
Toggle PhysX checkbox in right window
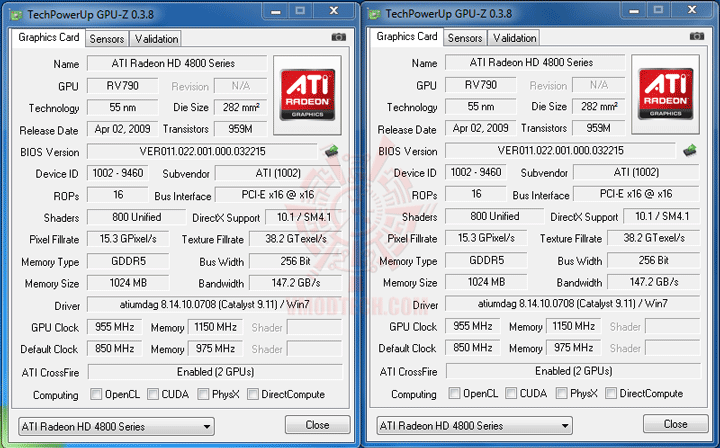[561, 393]
